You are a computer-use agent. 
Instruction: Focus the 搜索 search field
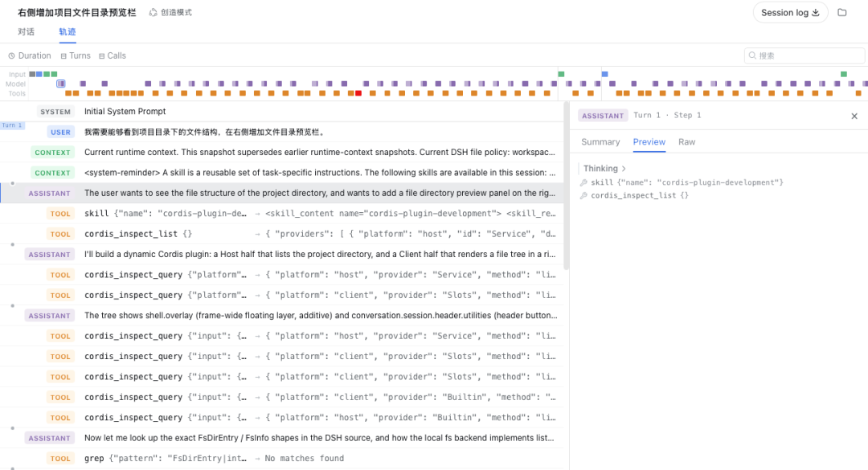805,55
